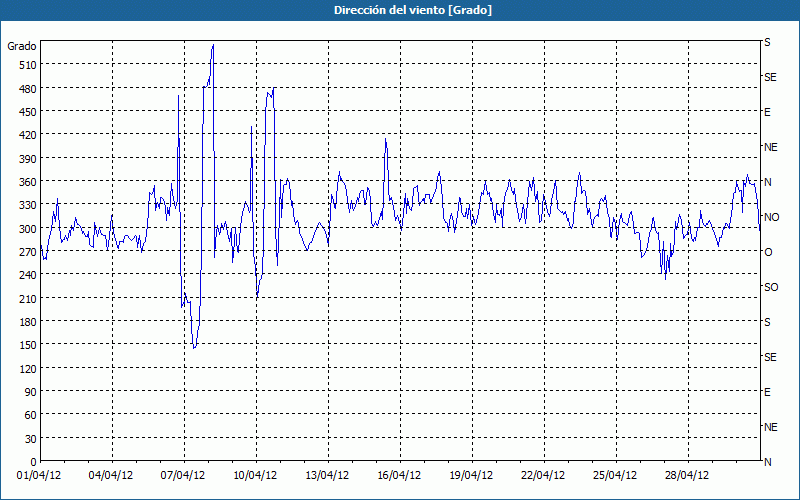Image resolution: width=800 pixels, height=500 pixels.
Task: Select the 120 degree axis label
Action: pos(28,368)
